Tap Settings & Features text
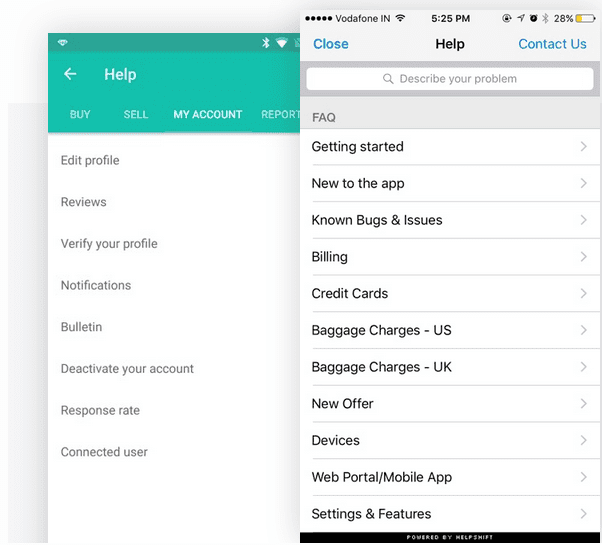This screenshot has height=545, width=602. coord(371,514)
